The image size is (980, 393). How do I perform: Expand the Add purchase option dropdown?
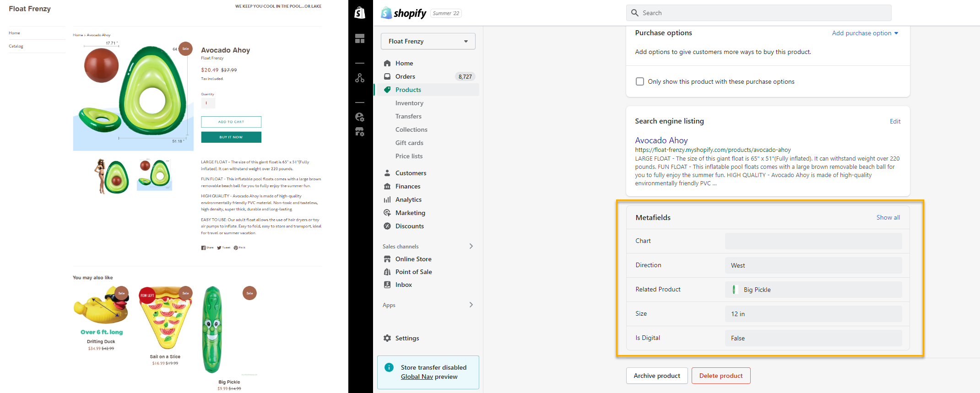point(865,33)
